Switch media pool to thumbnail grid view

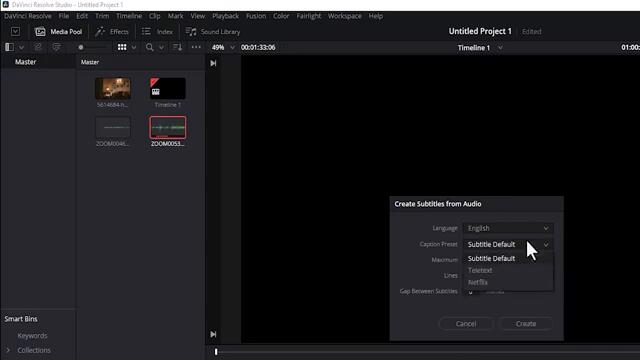(122, 47)
